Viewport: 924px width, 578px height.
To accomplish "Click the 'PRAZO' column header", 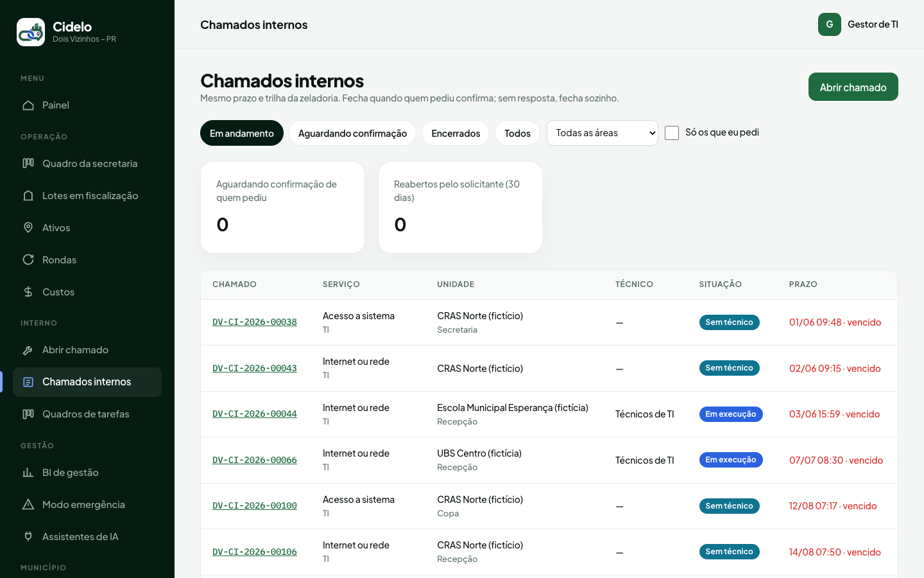I will [803, 285].
